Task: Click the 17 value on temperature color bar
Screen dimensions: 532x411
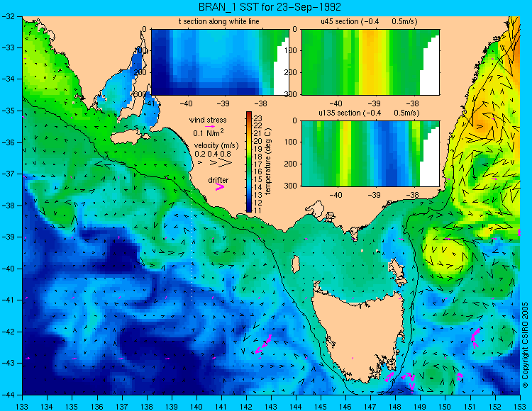Action: pos(258,164)
